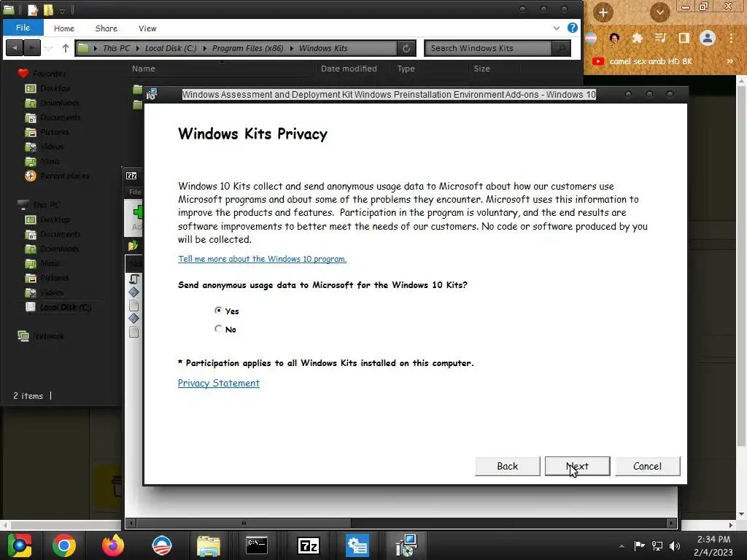Expand the Explorer ribbon chevron
Image resolution: width=747 pixels, height=560 pixels.
(557, 28)
